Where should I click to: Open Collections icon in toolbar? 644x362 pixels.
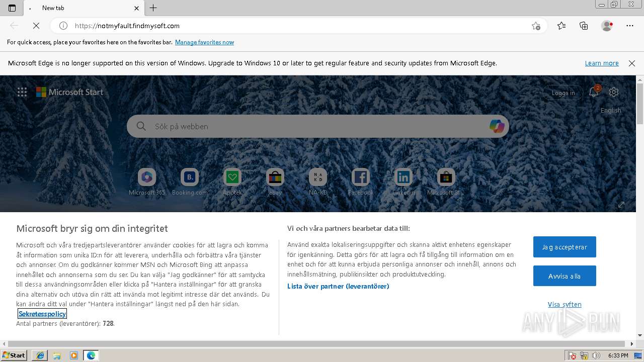pyautogui.click(x=584, y=26)
